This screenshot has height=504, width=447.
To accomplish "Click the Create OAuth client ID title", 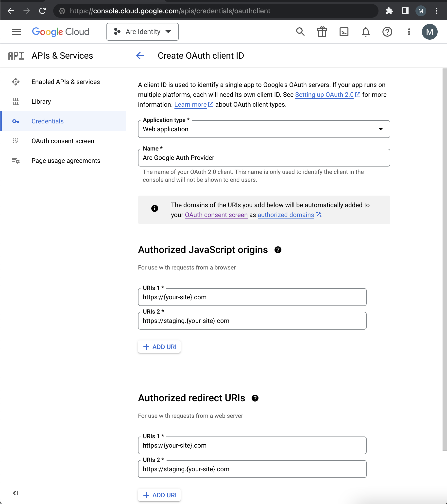I will 201,56.
